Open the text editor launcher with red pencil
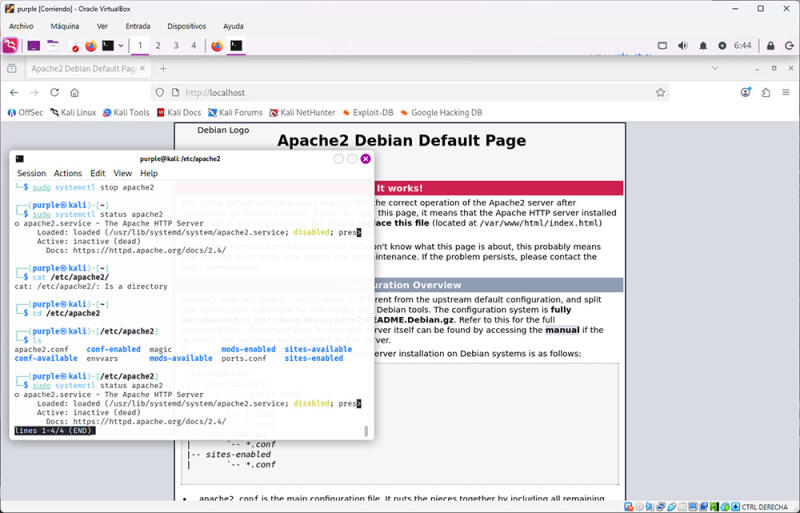 (72, 45)
